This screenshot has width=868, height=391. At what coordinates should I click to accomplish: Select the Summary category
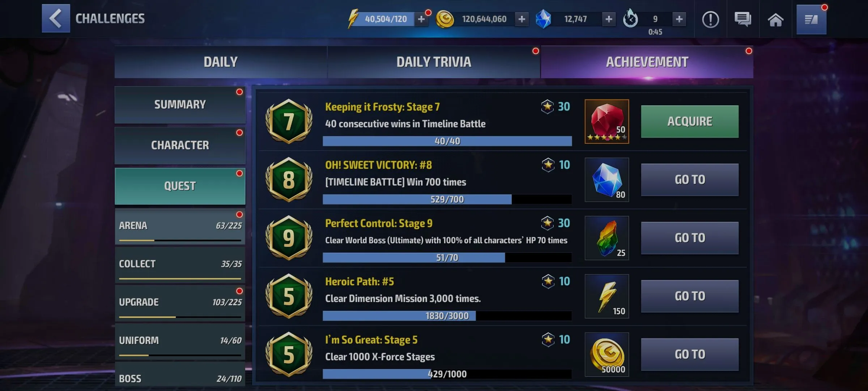point(180,105)
